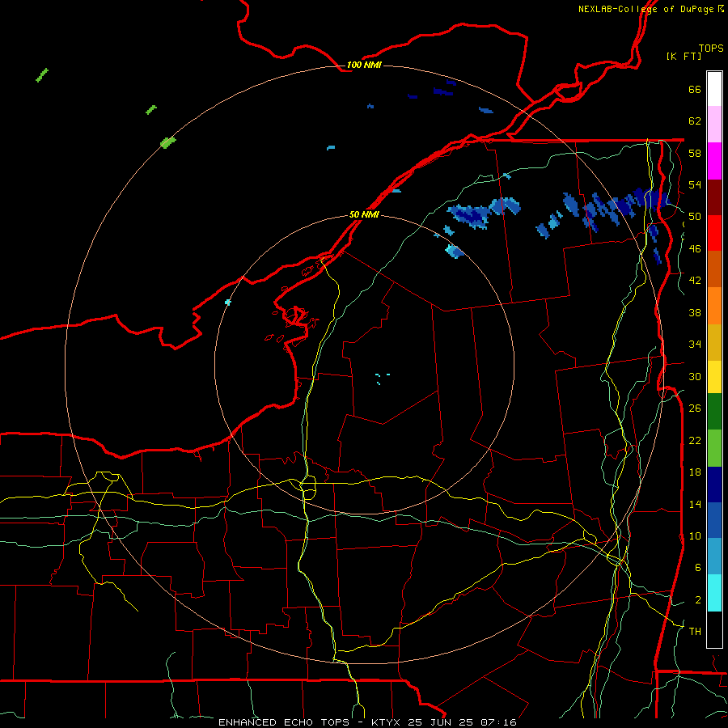
Task: Click the light pink legend swatch
Action: coord(714,124)
